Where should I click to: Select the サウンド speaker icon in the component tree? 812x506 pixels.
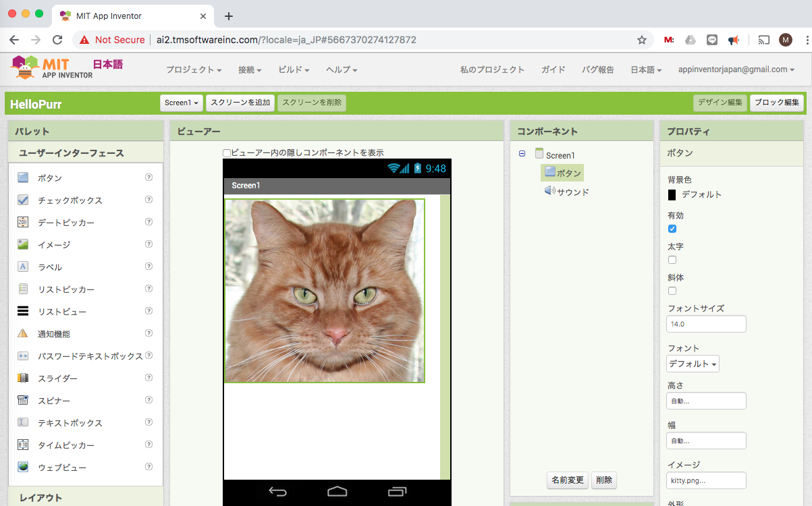549,191
